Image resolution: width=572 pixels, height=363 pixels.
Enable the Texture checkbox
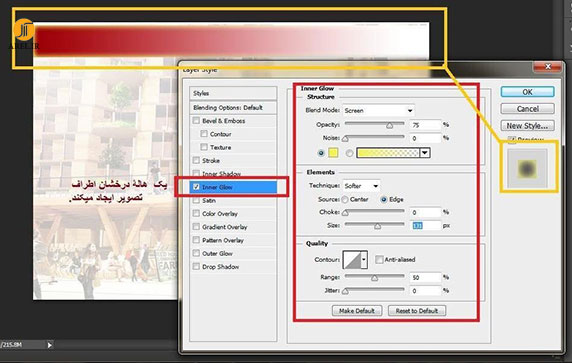(204, 147)
